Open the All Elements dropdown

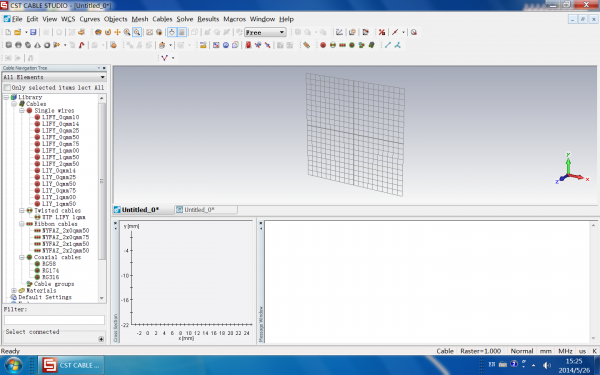tap(54, 77)
